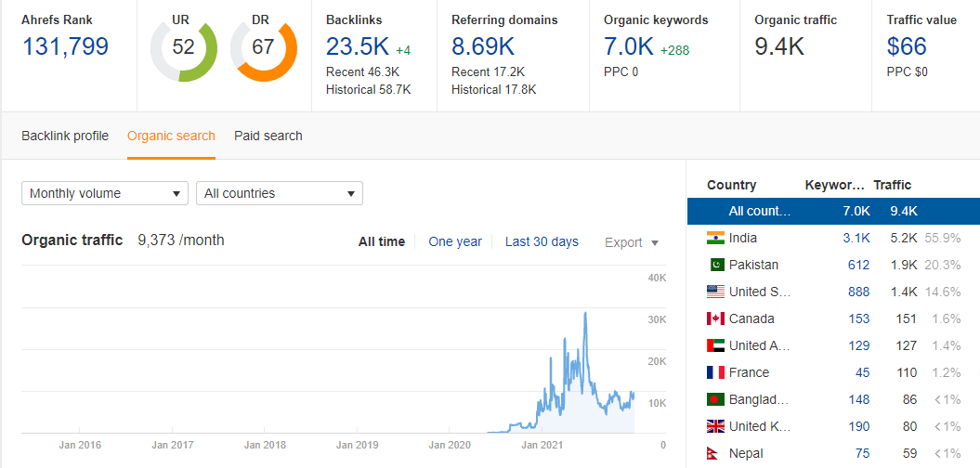Click the UR 52 donut gauge
980x468 pixels.
coord(184,48)
